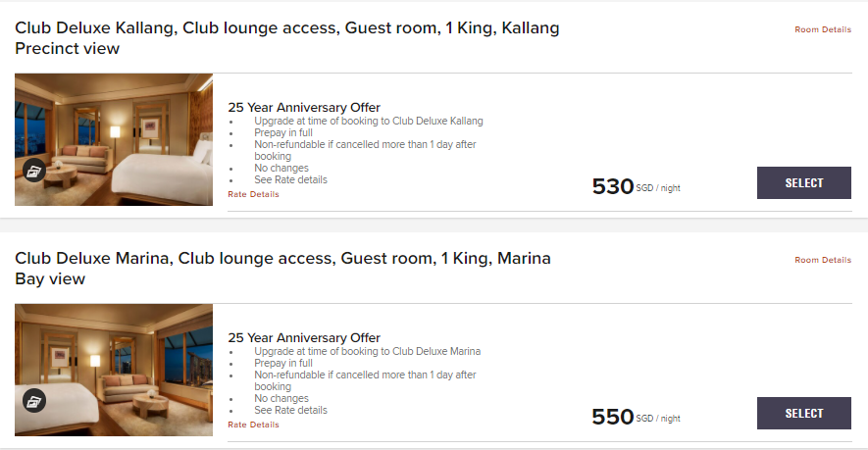Click 'Upgrade at time of booking to Club Deluxe Marina'

(367, 352)
